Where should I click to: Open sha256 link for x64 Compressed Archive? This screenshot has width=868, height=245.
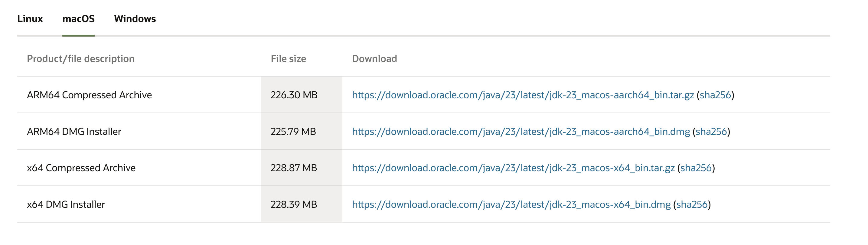[x=696, y=168]
